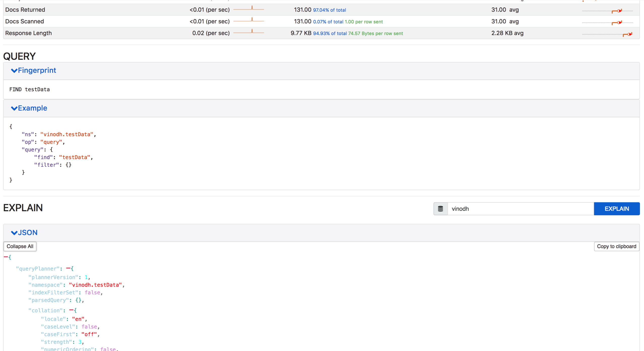
Task: Click the FIND testData fingerprint text
Action: (x=29, y=90)
